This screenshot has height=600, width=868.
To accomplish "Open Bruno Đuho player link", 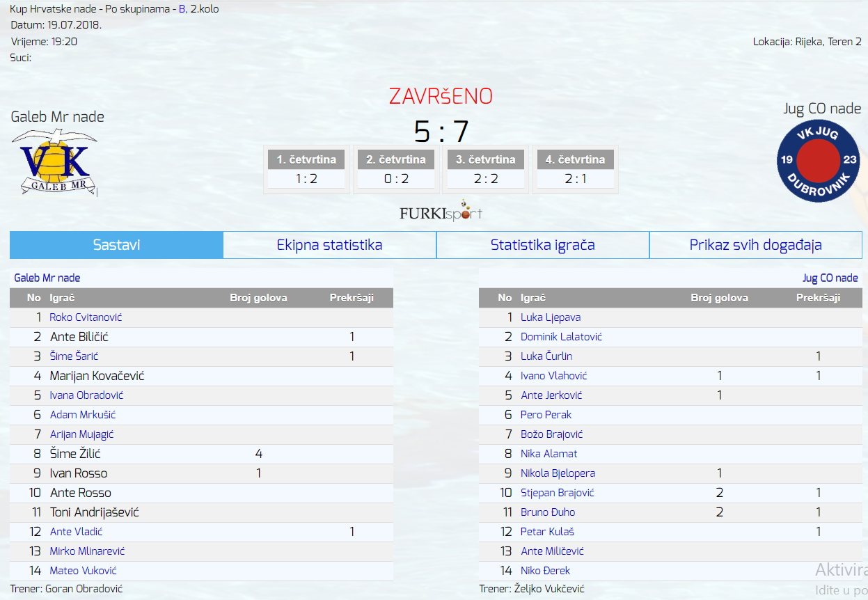I will click(548, 512).
